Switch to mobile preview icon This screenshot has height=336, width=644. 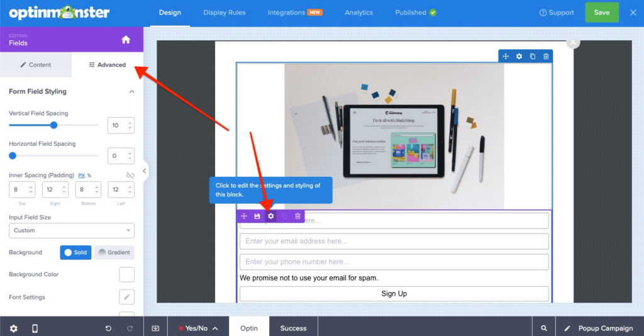[x=35, y=328]
